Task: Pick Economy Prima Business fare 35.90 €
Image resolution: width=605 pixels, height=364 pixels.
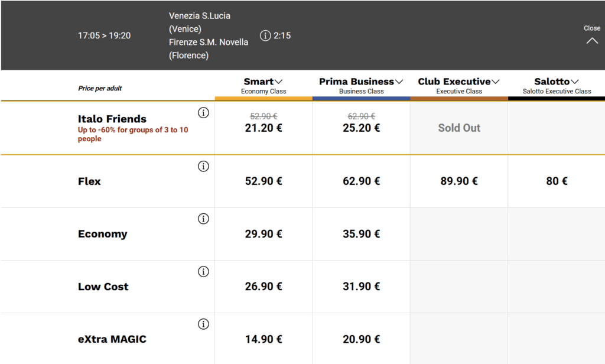Action: pos(361,234)
